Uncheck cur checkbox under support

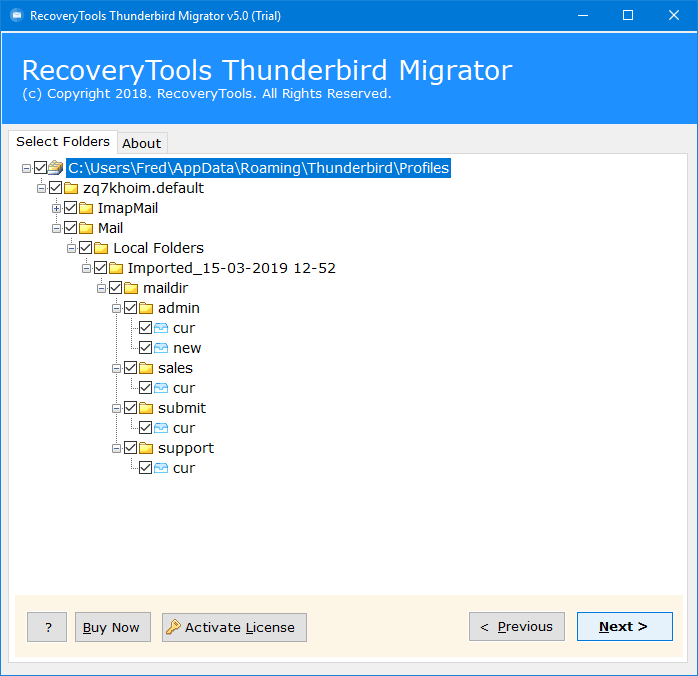(146, 468)
